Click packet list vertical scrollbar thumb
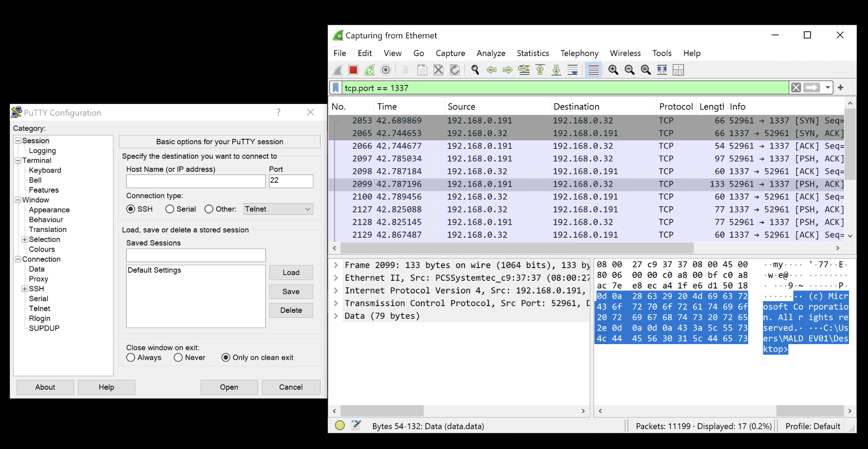The image size is (868, 449). click(x=850, y=144)
